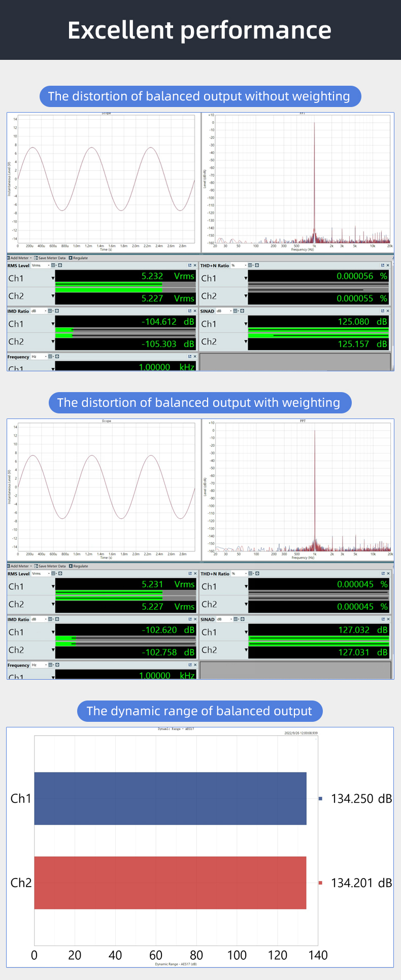
Task: Open settings icon on IMD Ratio meter reading -102.620 dB
Action: tap(57, 619)
